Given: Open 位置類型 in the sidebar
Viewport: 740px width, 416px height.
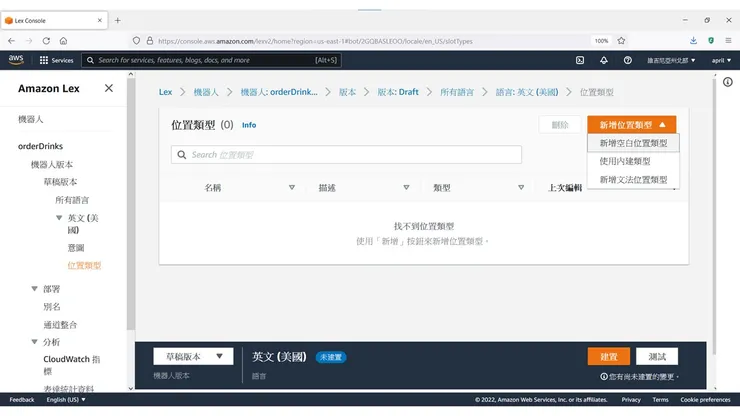Looking at the screenshot, I should [x=84, y=265].
